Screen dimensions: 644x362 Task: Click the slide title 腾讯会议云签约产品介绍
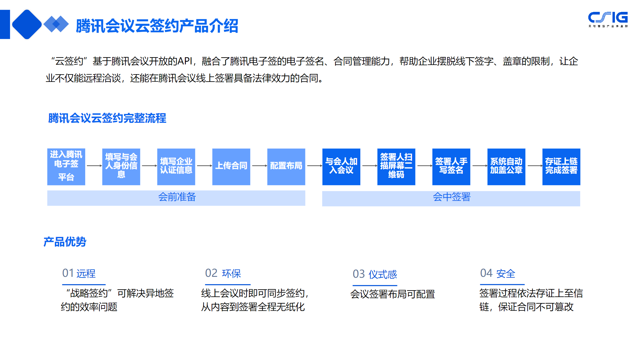157,26
